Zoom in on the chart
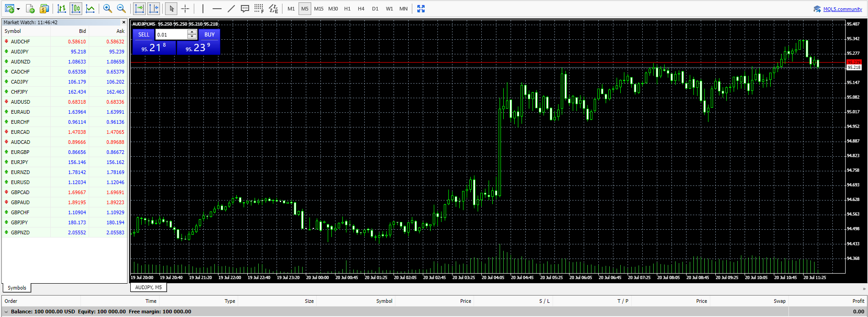 (x=107, y=9)
